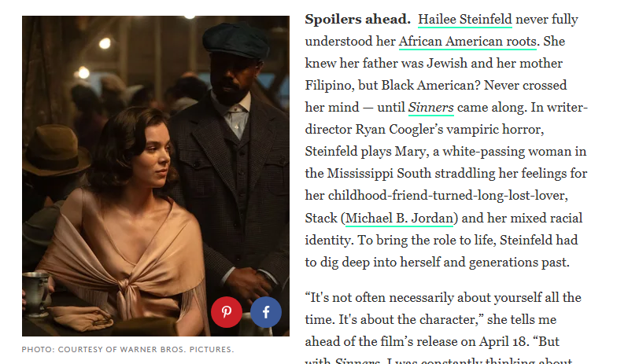Open the Hailee Steinfeld link
Image resolution: width=628 pixels, height=364 pixels.
pos(465,19)
